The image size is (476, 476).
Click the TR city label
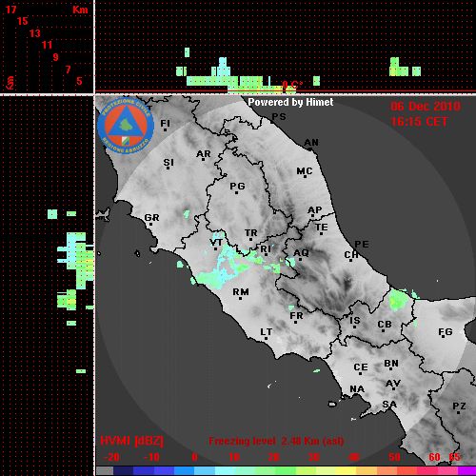point(250,233)
